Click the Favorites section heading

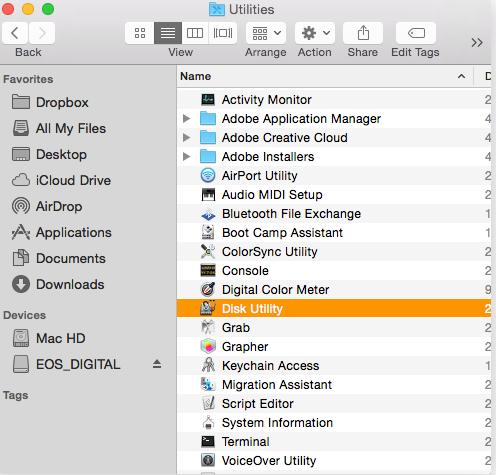(28, 79)
